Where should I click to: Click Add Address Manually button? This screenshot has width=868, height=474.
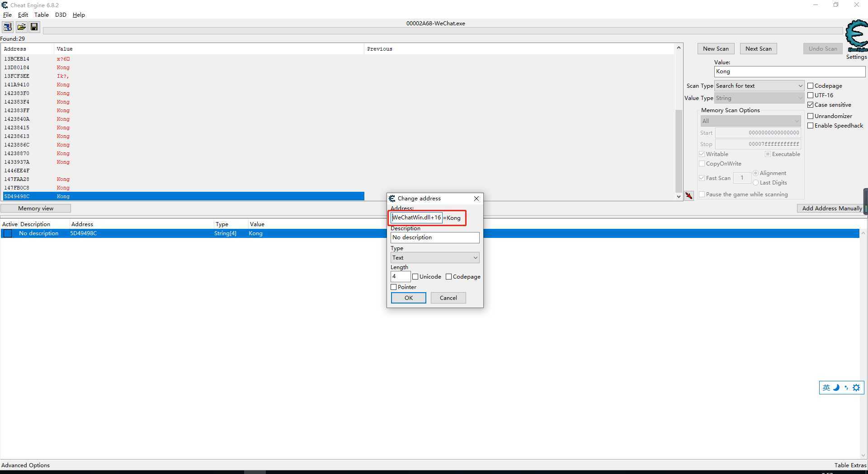(831, 209)
